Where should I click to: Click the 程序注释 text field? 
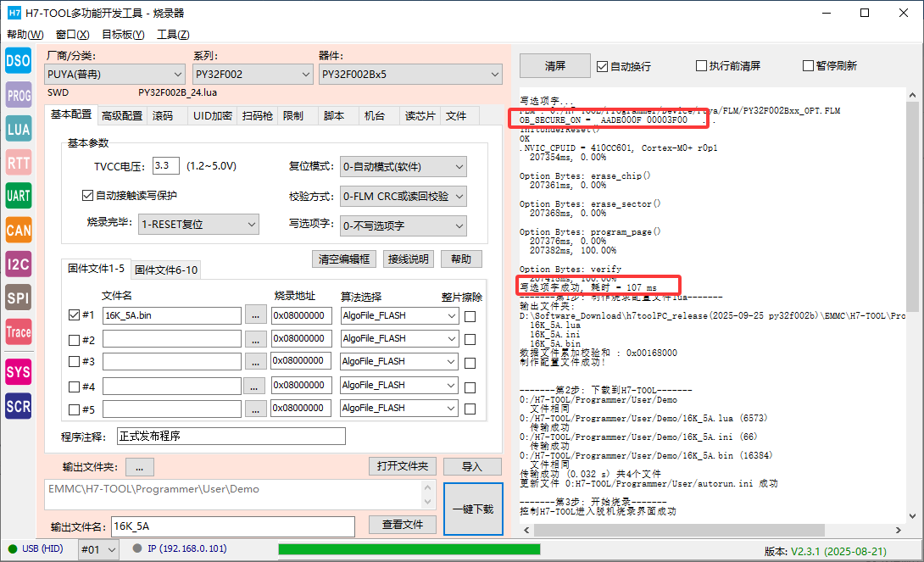click(x=231, y=437)
